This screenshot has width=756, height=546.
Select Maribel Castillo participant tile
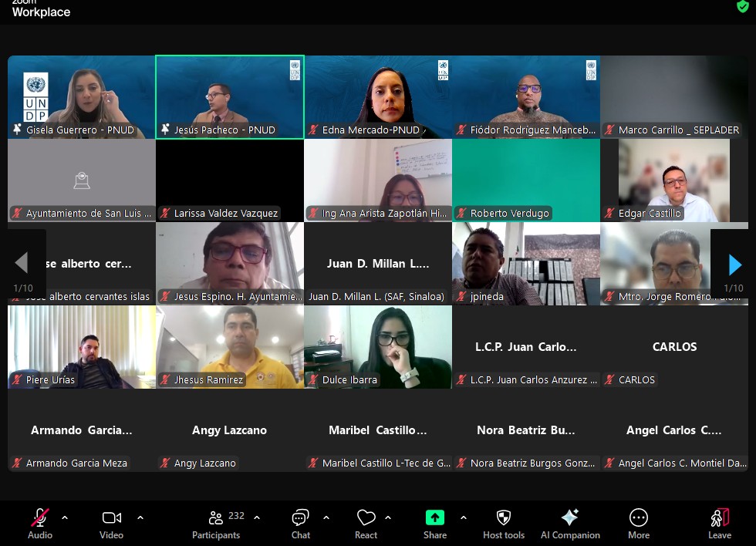coord(378,430)
